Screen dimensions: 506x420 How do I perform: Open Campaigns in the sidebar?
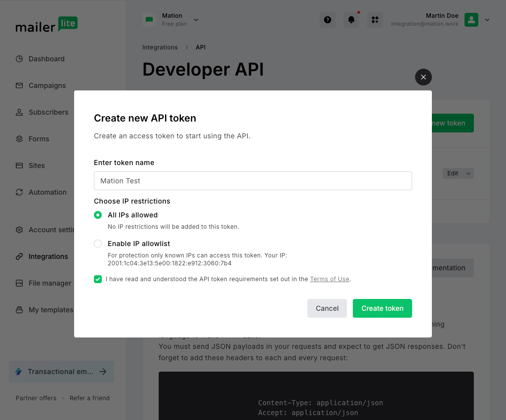[47, 85]
